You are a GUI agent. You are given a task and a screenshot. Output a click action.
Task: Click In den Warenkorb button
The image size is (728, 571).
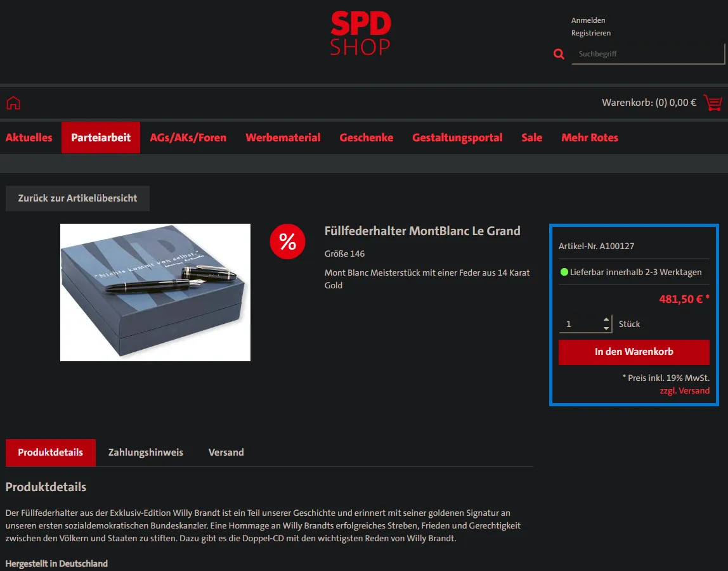[634, 352]
